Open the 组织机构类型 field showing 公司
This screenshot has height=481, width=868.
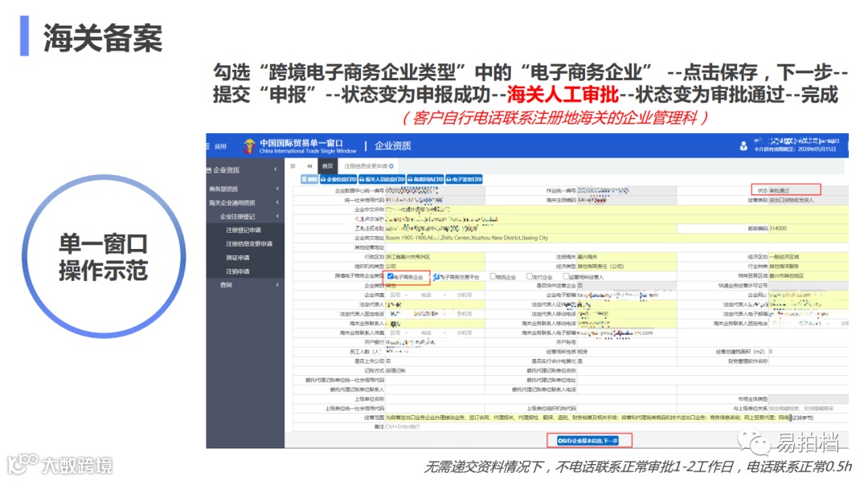click(435, 267)
